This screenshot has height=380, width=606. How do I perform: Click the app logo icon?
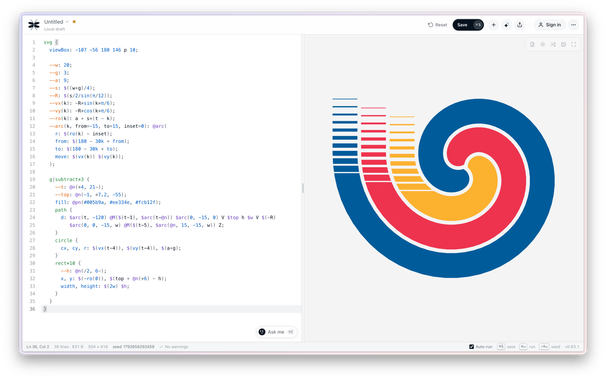[x=34, y=25]
